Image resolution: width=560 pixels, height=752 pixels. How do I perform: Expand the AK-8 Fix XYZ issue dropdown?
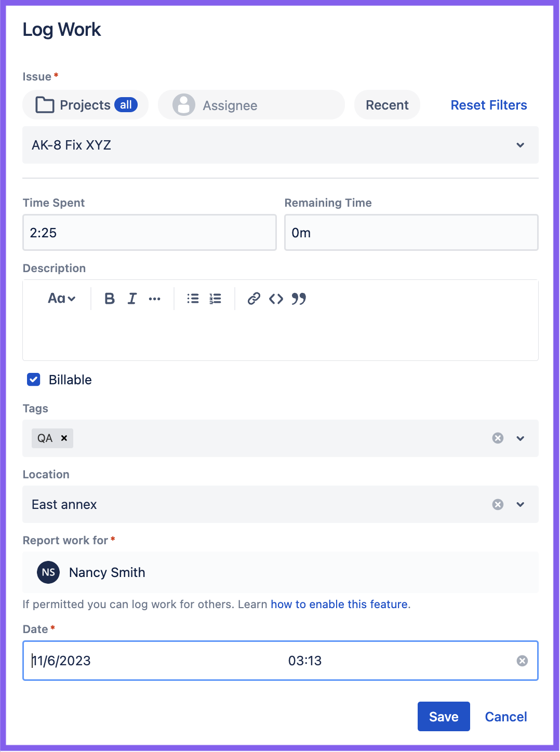520,145
